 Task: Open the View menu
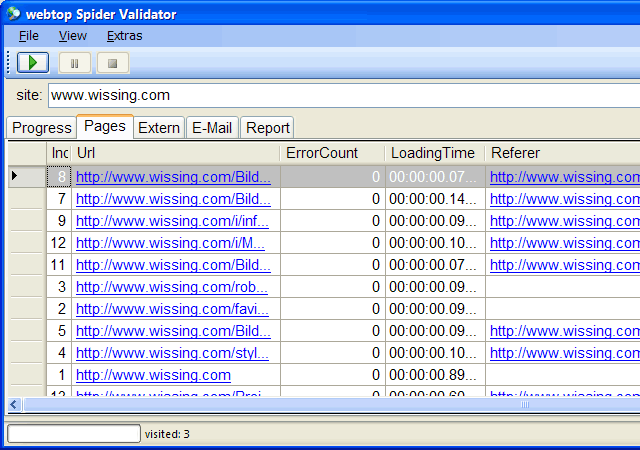[72, 36]
